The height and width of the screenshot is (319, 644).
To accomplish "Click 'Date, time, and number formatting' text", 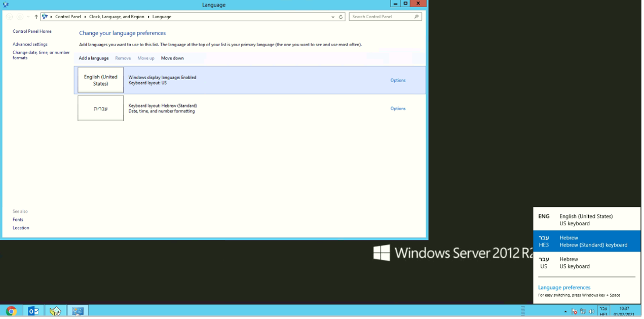I will click(162, 111).
